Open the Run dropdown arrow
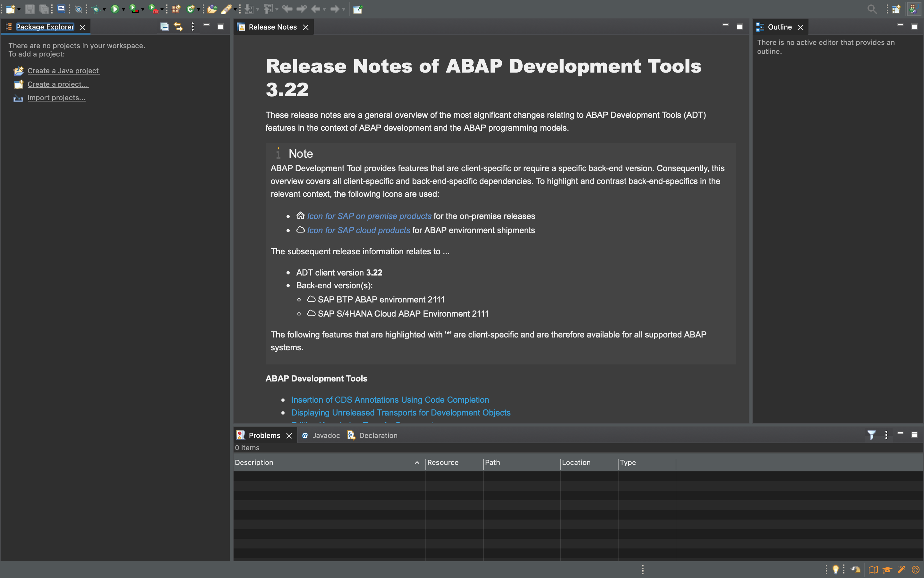924x578 pixels. tap(123, 10)
